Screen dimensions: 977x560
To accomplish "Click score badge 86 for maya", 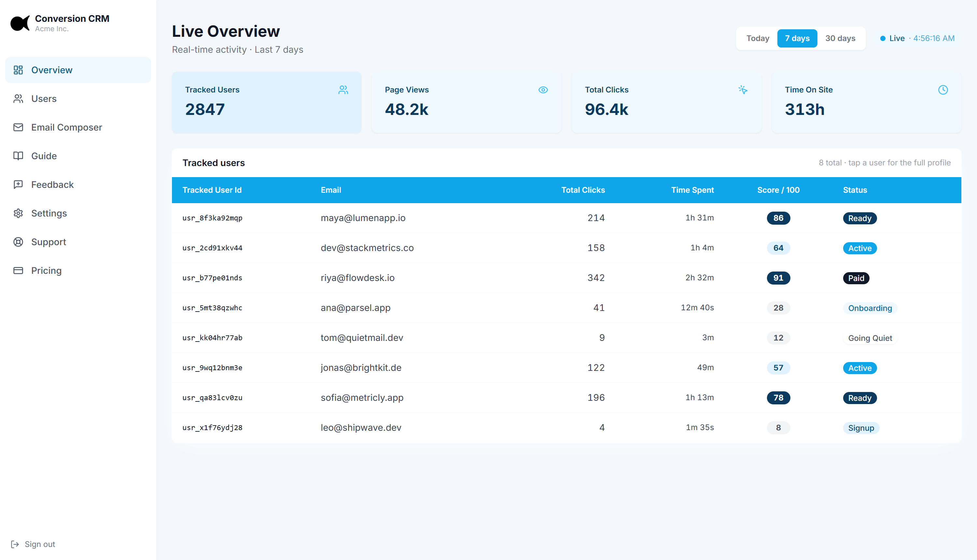I will [778, 218].
